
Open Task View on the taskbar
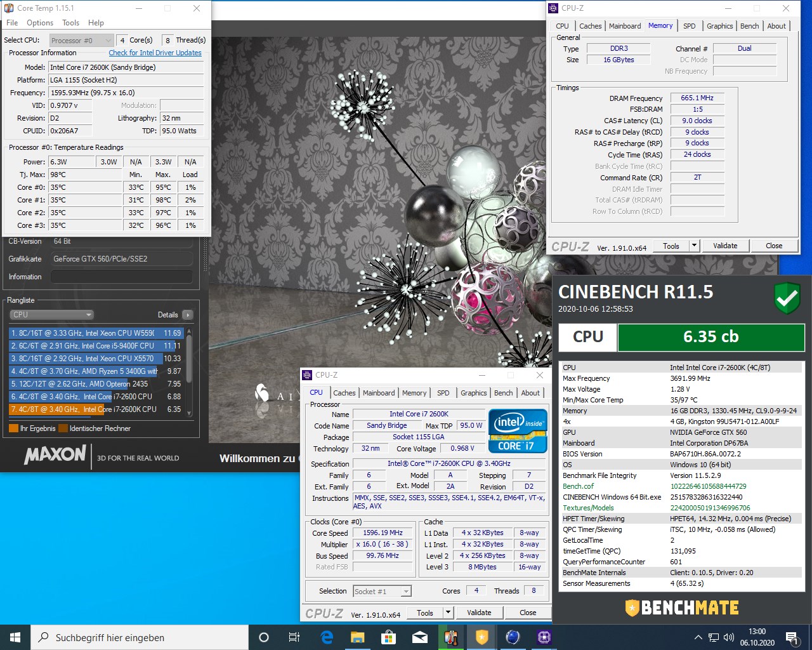[x=294, y=637]
